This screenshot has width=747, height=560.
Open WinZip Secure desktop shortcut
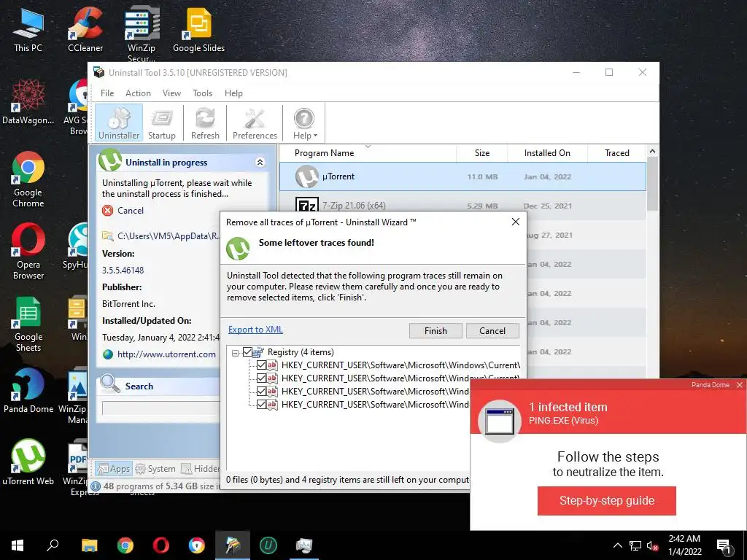(141, 34)
